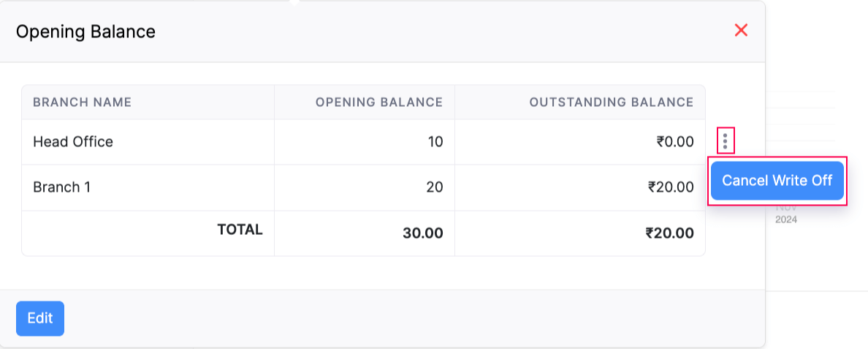Select the Head Office branch cell
868x349 pixels.
[x=73, y=142]
